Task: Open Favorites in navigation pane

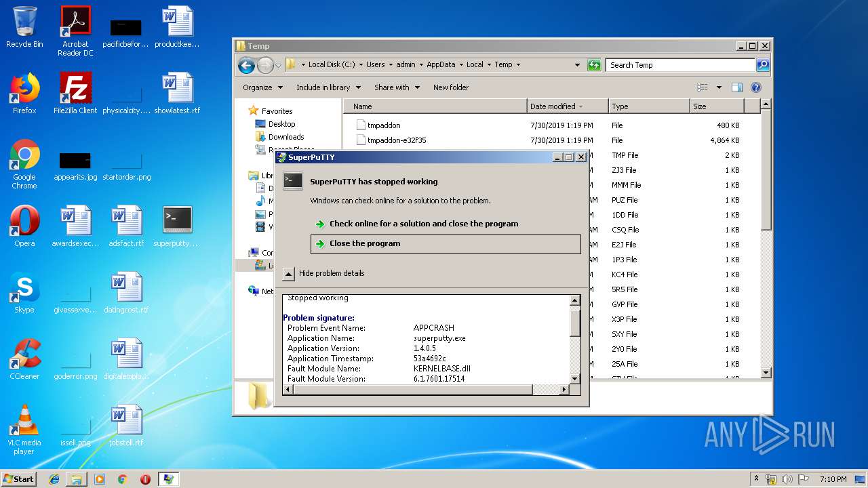Action: 277,111
